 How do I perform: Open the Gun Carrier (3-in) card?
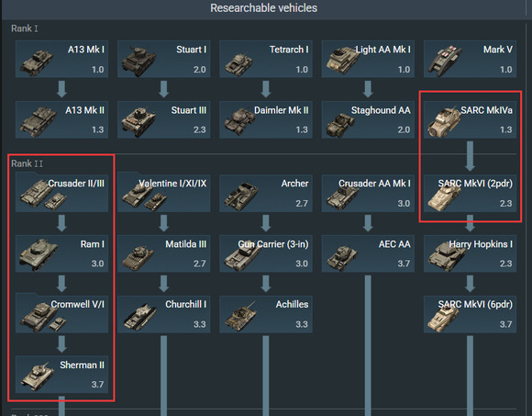pyautogui.click(x=266, y=253)
